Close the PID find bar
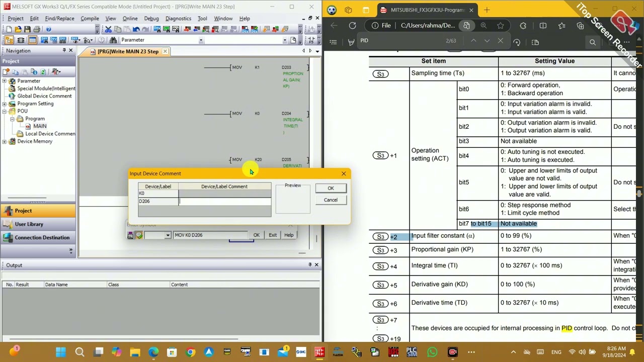The height and width of the screenshot is (362, 644). point(500,41)
